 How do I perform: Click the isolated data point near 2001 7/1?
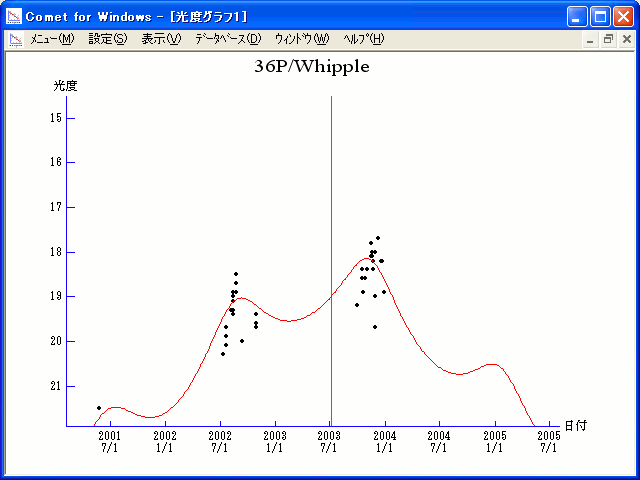[x=99, y=408]
